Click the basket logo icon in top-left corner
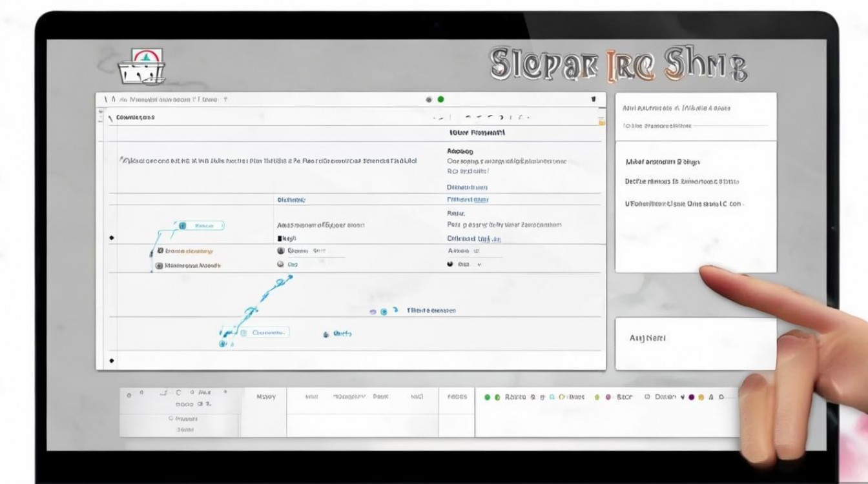 pyautogui.click(x=142, y=67)
